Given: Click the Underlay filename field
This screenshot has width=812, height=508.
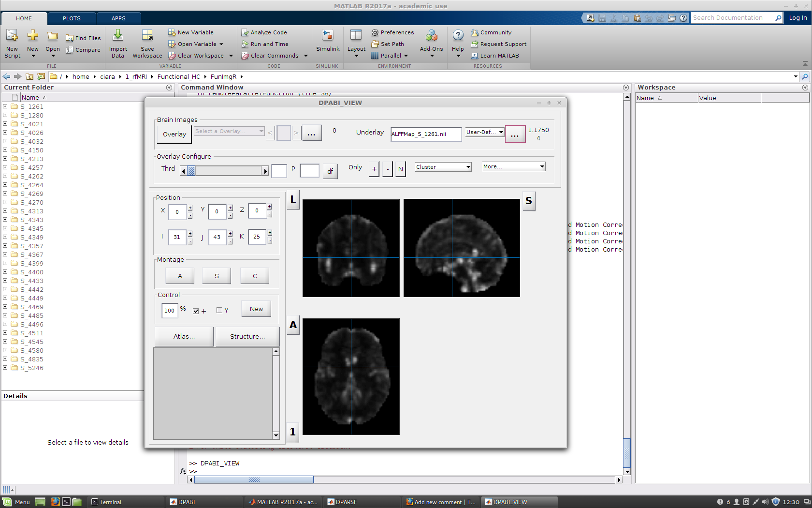Looking at the screenshot, I should point(426,134).
